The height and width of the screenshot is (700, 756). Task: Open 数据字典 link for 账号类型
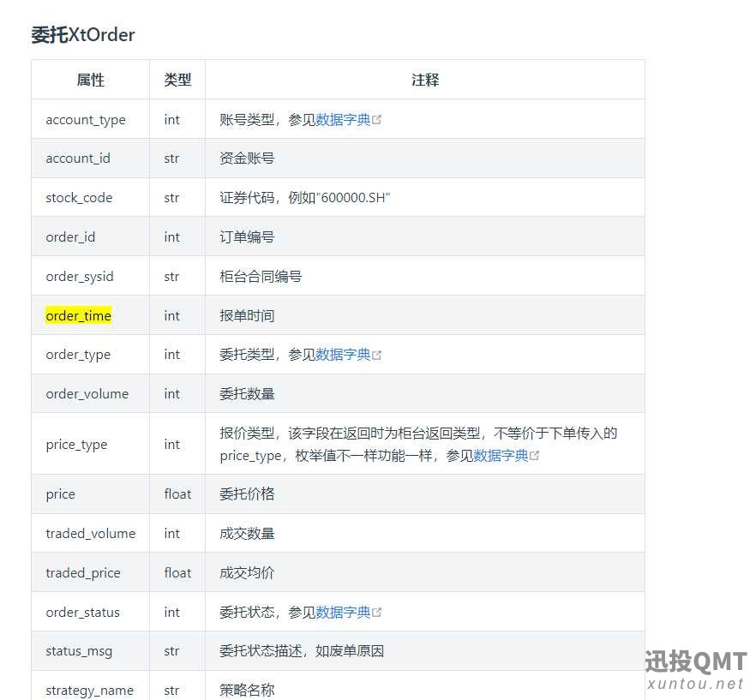(343, 120)
